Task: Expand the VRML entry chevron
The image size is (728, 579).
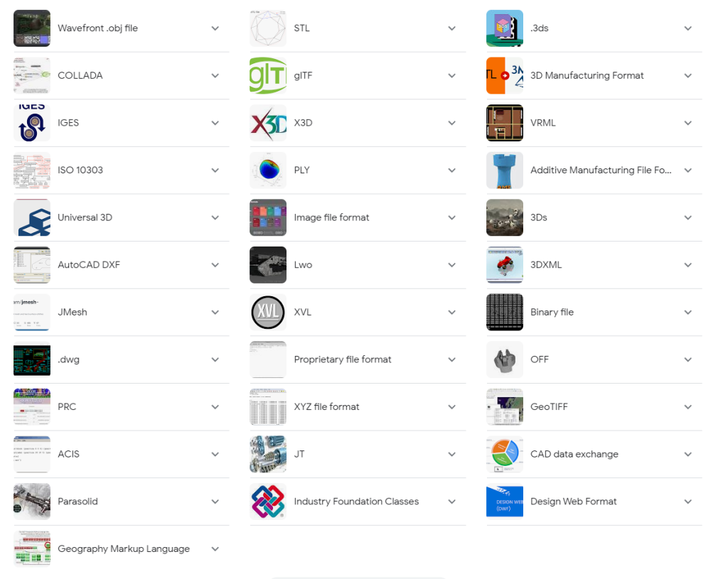Action: point(688,123)
